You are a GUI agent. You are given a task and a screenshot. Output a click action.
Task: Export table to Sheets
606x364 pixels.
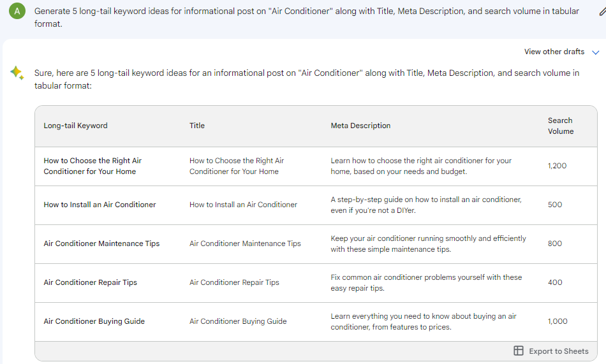point(551,351)
